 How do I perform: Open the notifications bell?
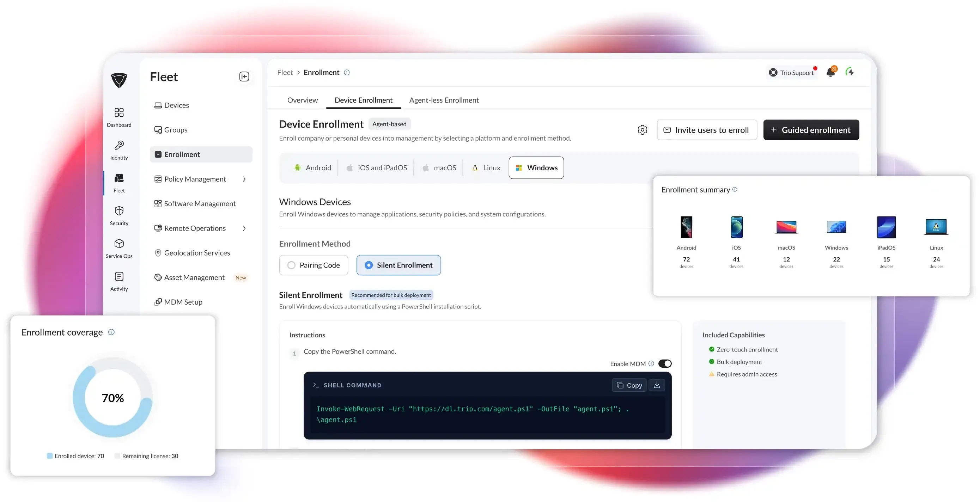tap(831, 72)
